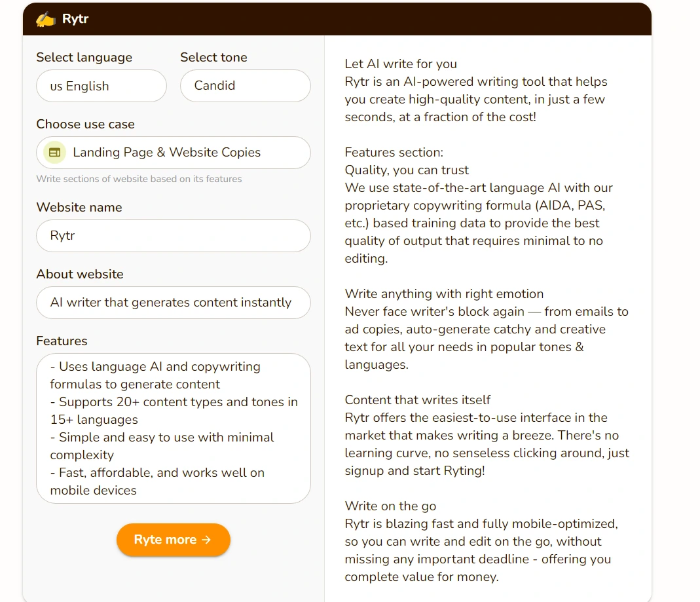700x602 pixels.
Task: Open the Select language dropdown showing us English
Action: click(101, 86)
